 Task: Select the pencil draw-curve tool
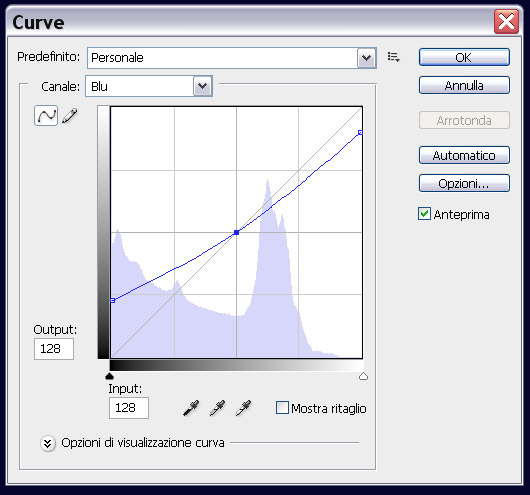tap(70, 116)
